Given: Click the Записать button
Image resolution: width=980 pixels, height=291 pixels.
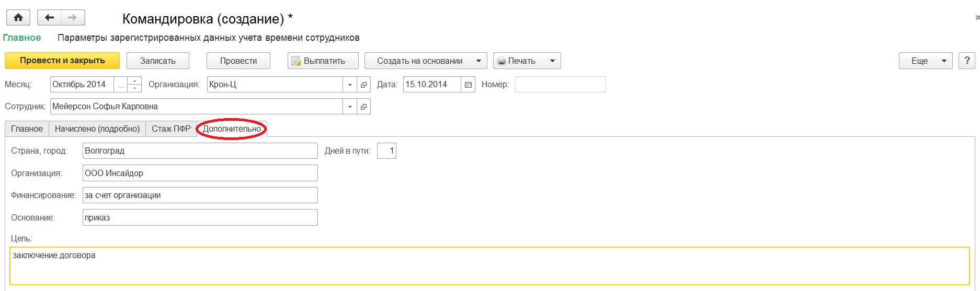Looking at the screenshot, I should tap(158, 61).
